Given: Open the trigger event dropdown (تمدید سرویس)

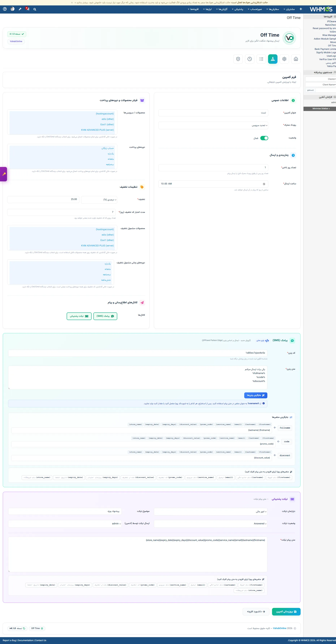Looking at the screenshot, I should 213,125.
